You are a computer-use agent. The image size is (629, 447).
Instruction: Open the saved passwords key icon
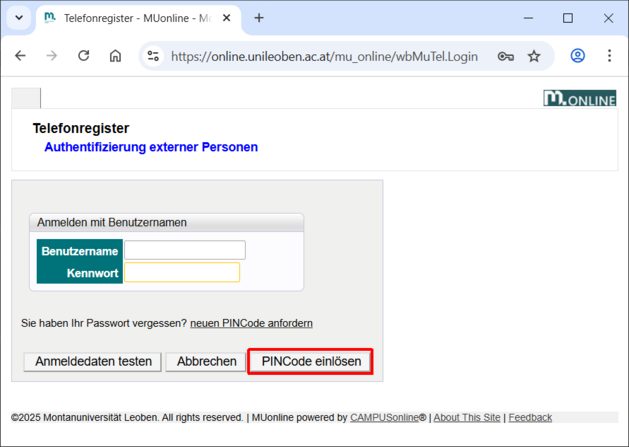tap(505, 56)
